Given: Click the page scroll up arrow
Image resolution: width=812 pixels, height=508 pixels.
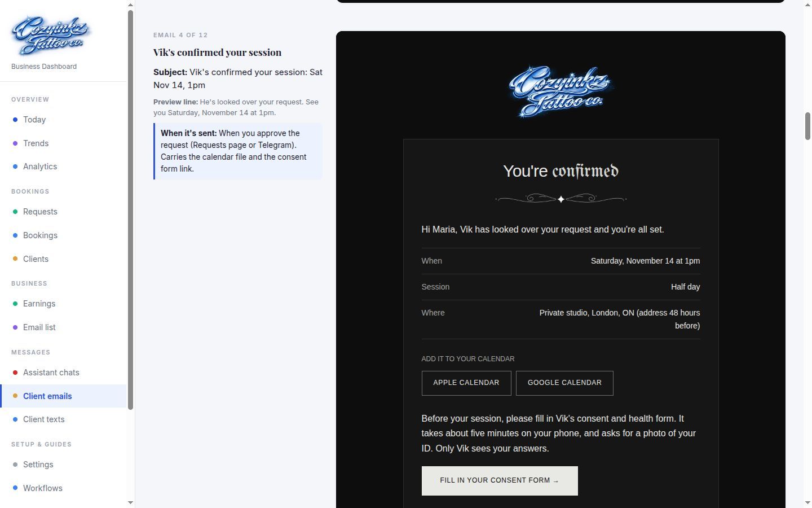Looking at the screenshot, I should [807, 5].
